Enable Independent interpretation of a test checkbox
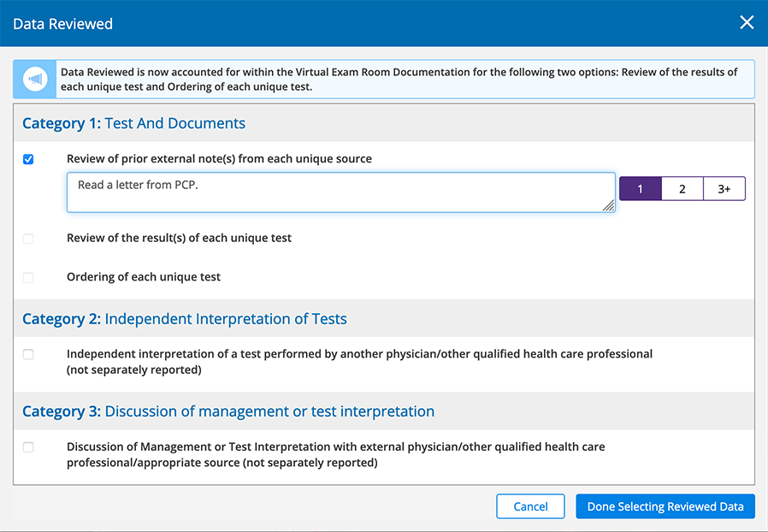Screen dimensions: 768x532 28,354
